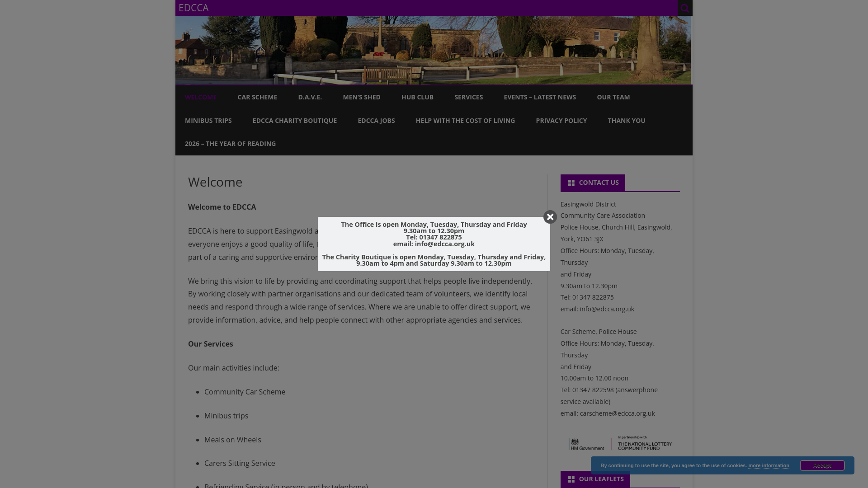Open the Our Team page
Screen dimensions: 868x488
point(613,97)
